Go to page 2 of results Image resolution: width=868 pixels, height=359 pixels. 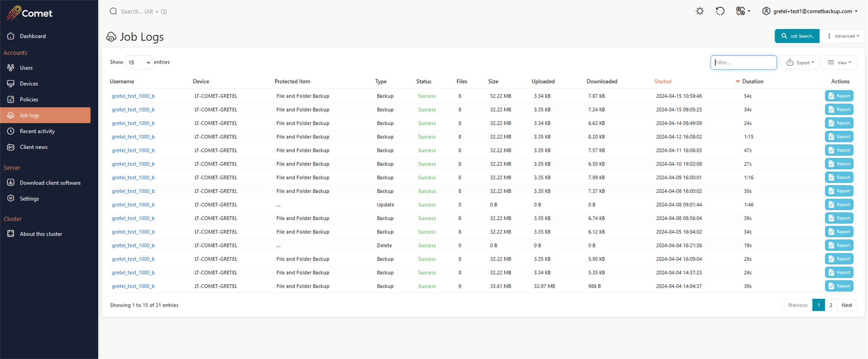pyautogui.click(x=831, y=305)
